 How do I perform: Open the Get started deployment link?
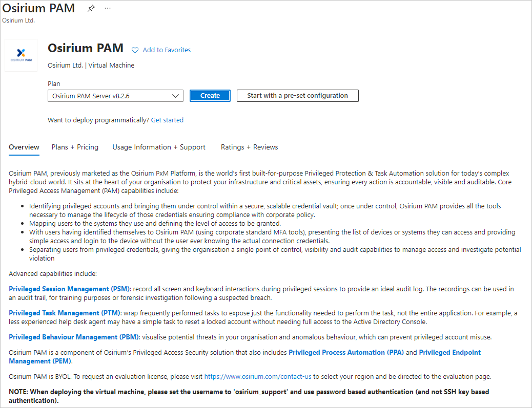tap(167, 120)
